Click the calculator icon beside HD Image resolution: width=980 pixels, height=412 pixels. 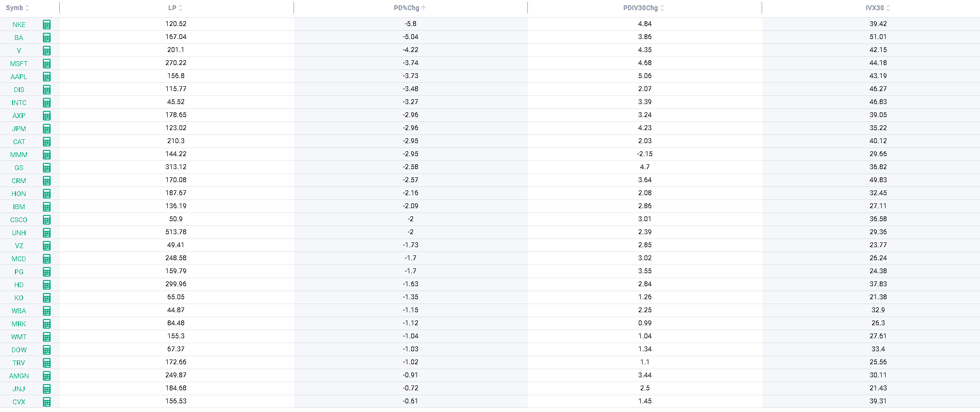coord(47,285)
